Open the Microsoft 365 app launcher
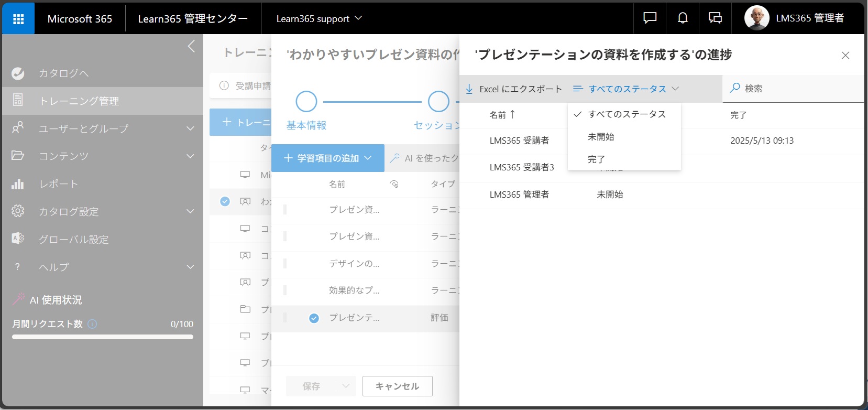Image resolution: width=868 pixels, height=410 pixels. tap(18, 19)
